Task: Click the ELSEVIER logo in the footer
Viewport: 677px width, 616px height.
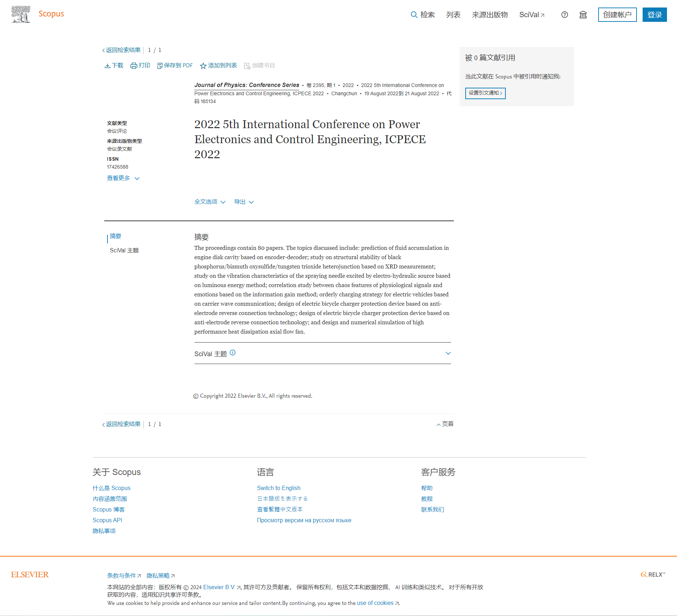Action: (30, 574)
